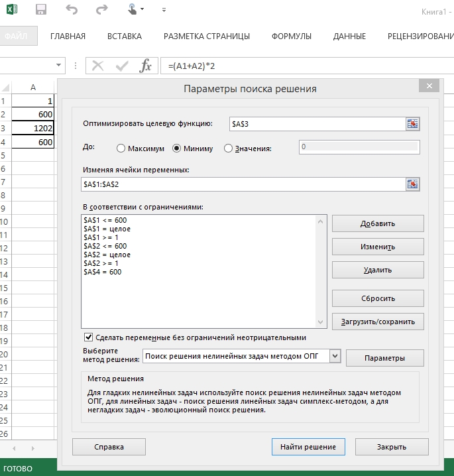Click the Найти решение button

coord(308,447)
